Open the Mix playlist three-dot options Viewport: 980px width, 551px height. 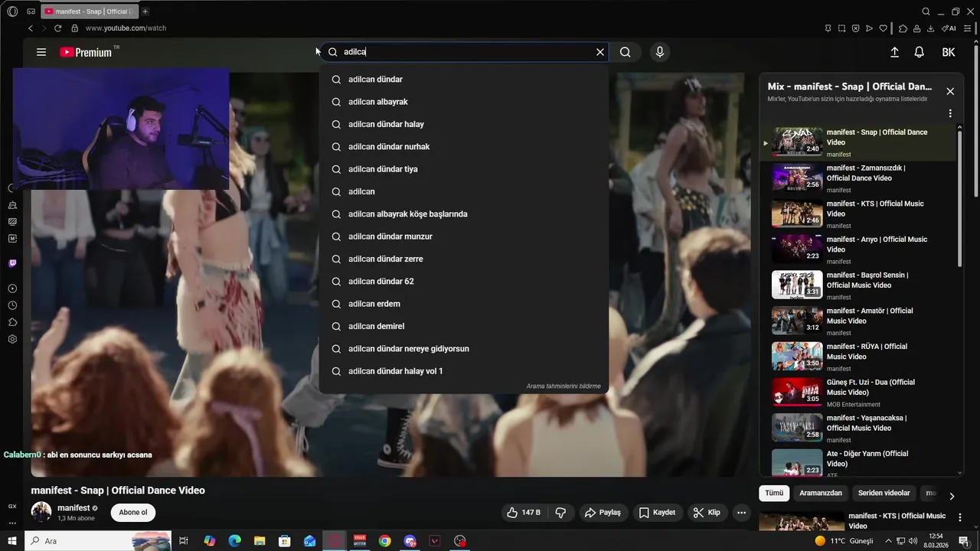point(950,113)
